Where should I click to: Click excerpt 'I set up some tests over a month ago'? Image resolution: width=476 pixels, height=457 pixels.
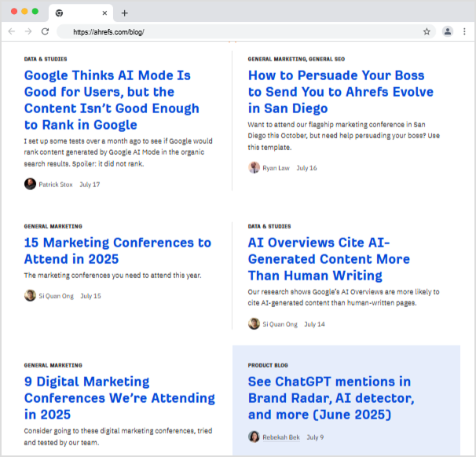(x=119, y=152)
